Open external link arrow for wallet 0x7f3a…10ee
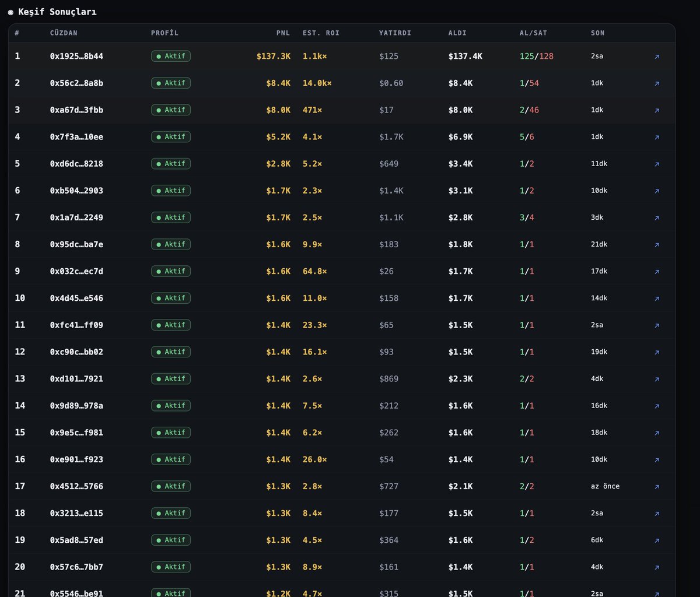The width and height of the screenshot is (700, 597). [657, 137]
